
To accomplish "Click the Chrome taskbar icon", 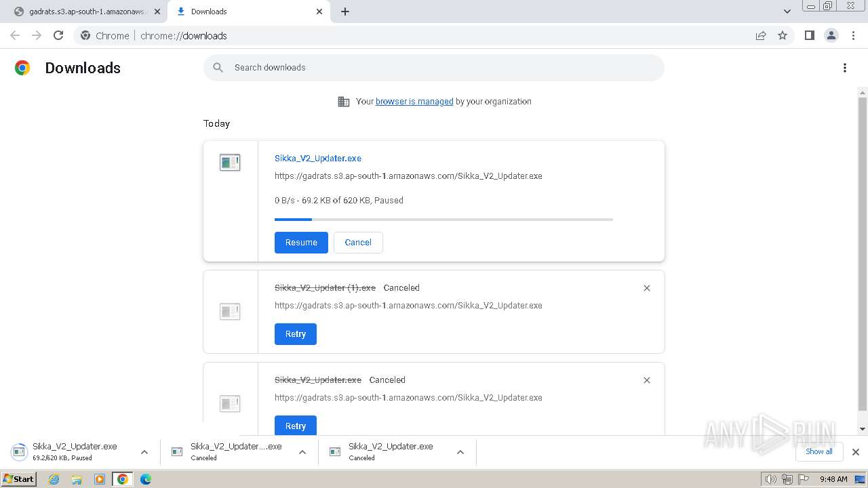I will pos(122,479).
